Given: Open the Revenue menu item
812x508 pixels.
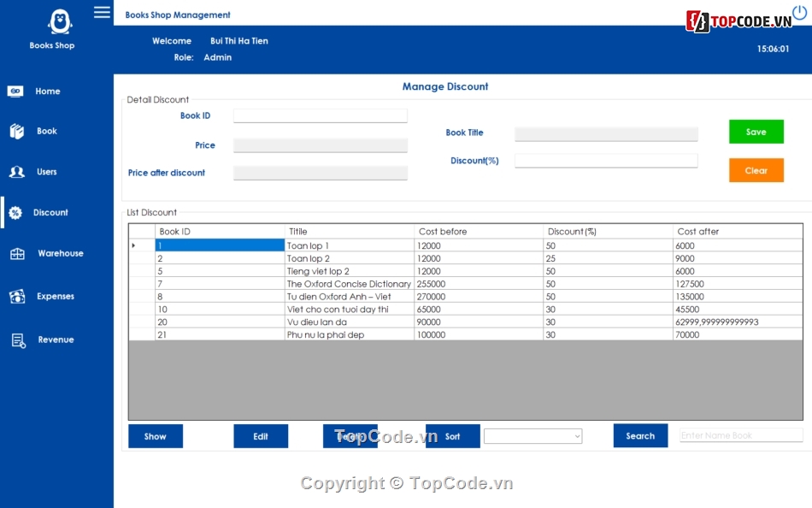Looking at the screenshot, I should click(56, 340).
